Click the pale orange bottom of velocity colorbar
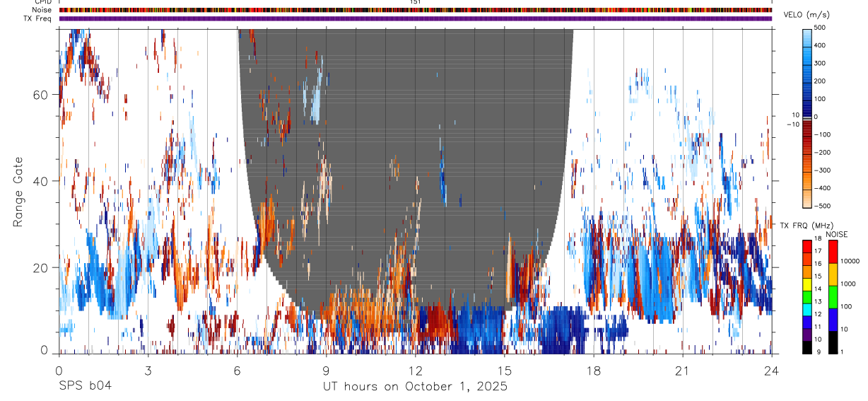868x401 pixels. [x=809, y=199]
